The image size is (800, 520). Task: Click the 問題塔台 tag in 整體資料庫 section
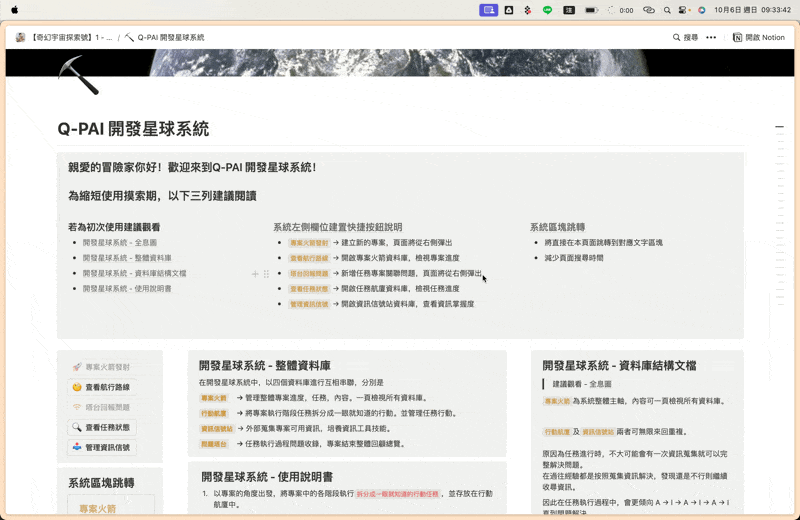point(214,444)
